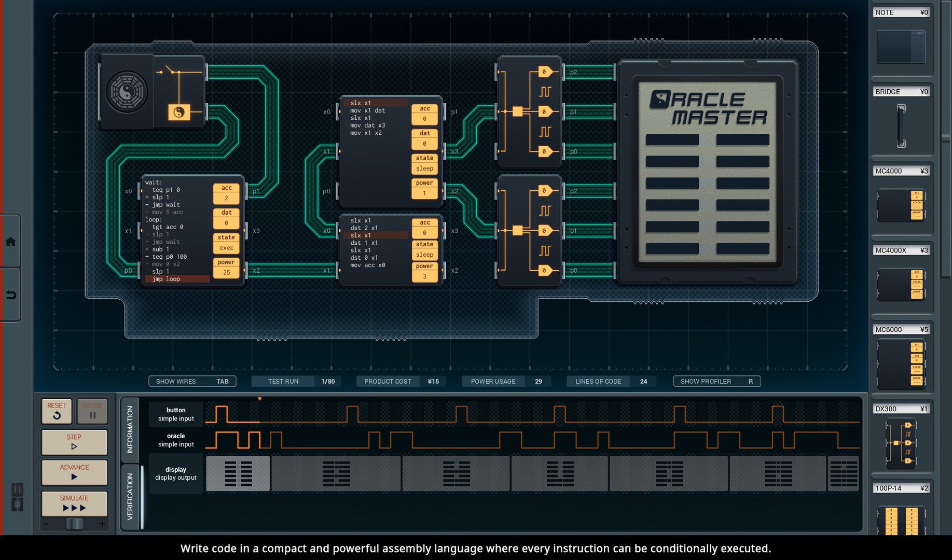Select the 100P-14 part thumbnail

[x=901, y=519]
